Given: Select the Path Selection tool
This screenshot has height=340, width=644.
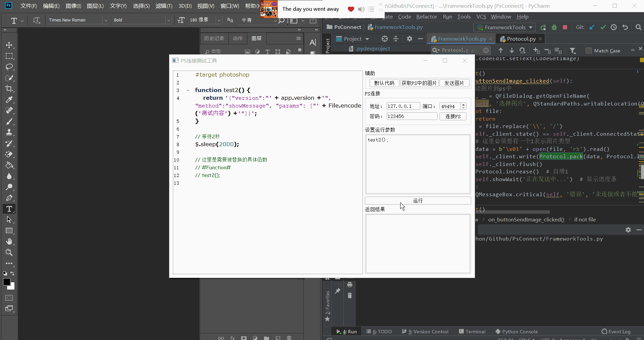Looking at the screenshot, I should tap(9, 220).
